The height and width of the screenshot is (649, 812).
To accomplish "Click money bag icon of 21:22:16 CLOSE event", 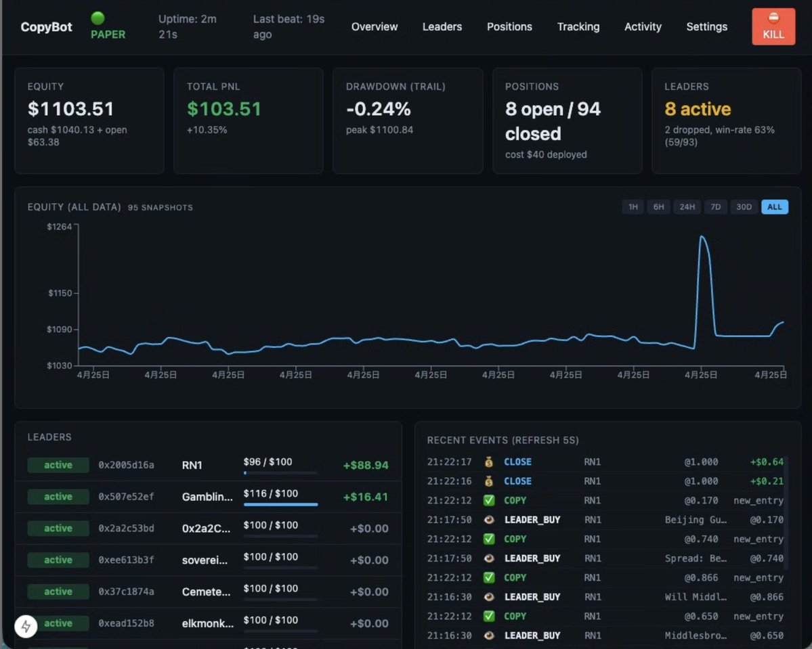I will (x=488, y=480).
